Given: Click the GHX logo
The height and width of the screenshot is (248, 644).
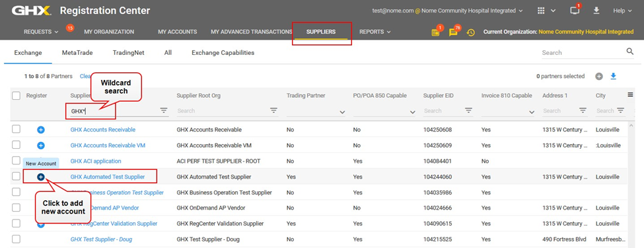Looking at the screenshot, I should pyautogui.click(x=31, y=11).
